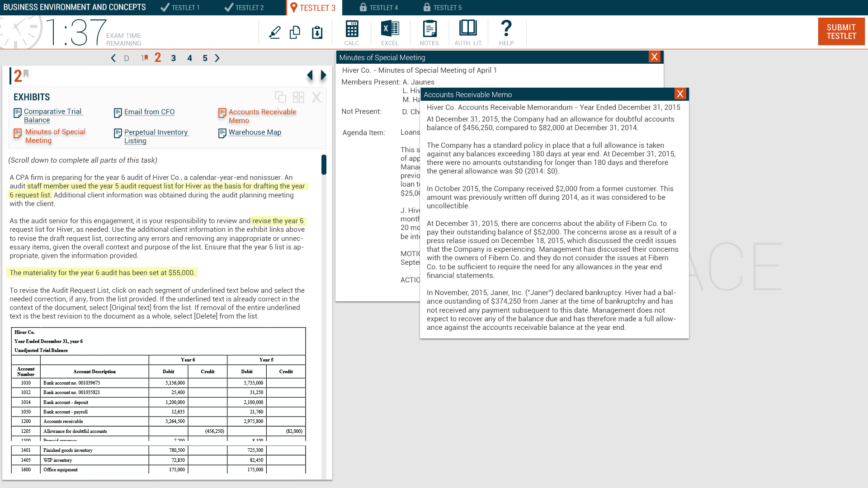Cascade exhibit windows icon
The width and height of the screenshot is (868, 488).
[x=280, y=97]
